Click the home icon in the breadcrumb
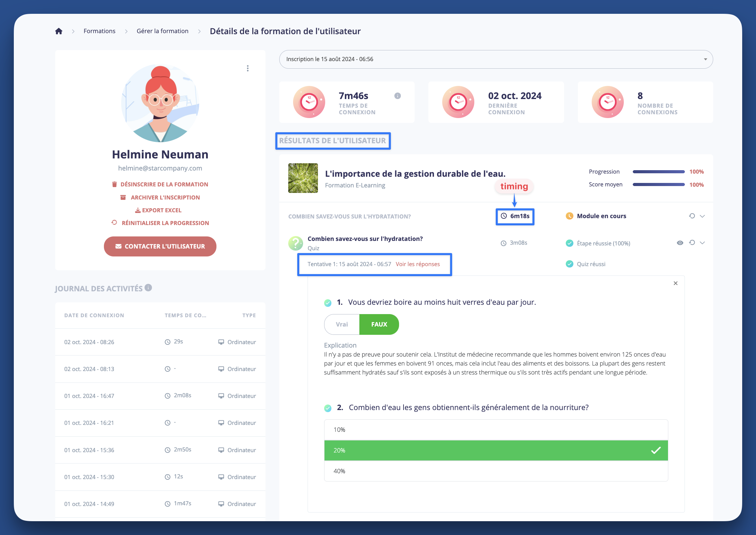The height and width of the screenshot is (535, 756). point(59,31)
